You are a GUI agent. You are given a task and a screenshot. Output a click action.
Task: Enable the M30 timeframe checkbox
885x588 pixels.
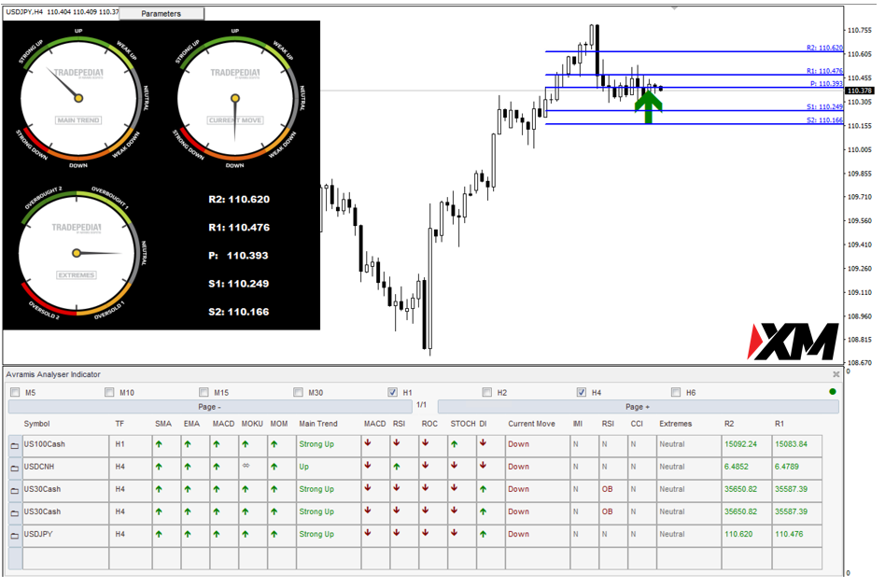[298, 392]
